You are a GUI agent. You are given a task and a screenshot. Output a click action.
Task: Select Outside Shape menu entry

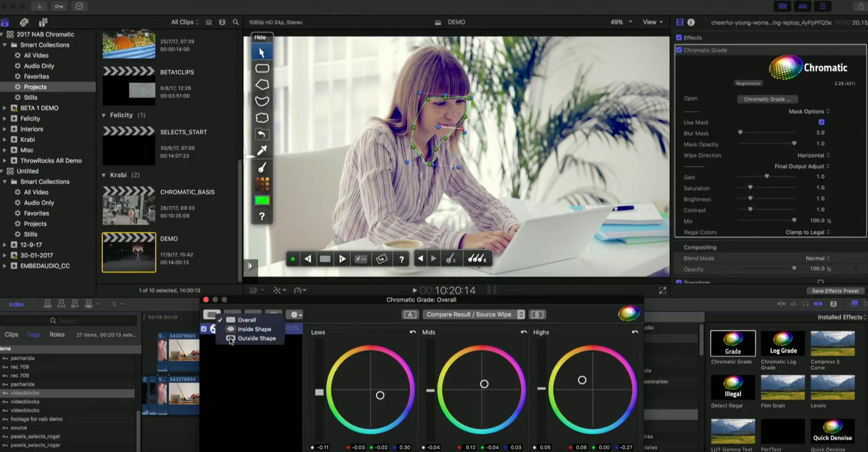point(251,338)
